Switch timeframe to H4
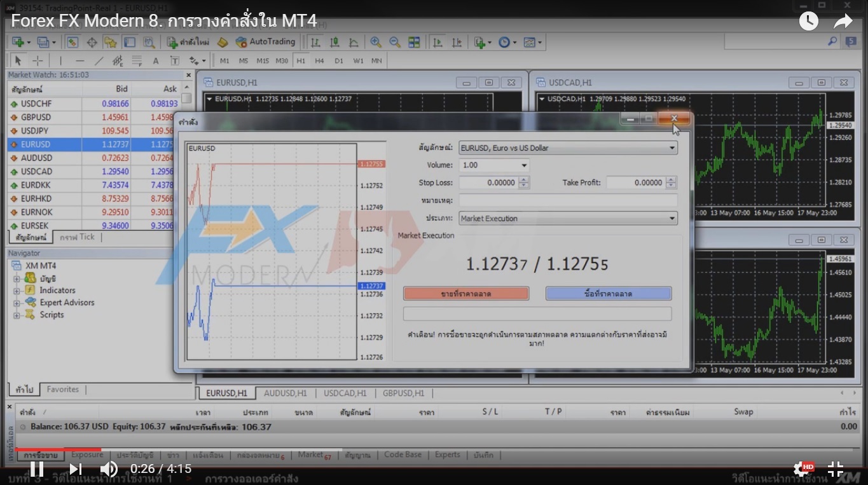The height and width of the screenshot is (485, 868). point(319,61)
